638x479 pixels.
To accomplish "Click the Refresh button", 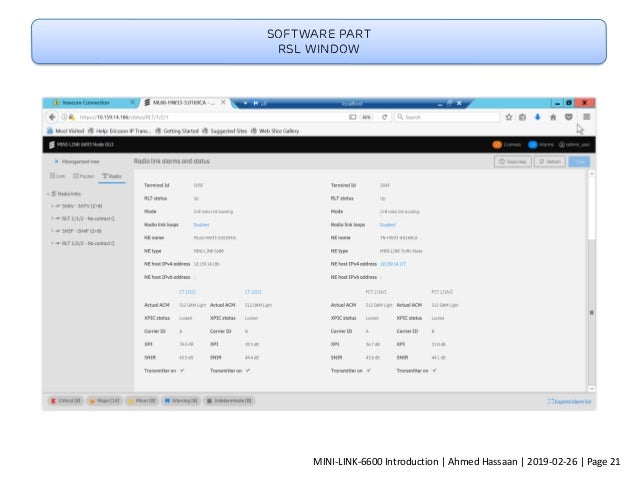I will (550, 162).
